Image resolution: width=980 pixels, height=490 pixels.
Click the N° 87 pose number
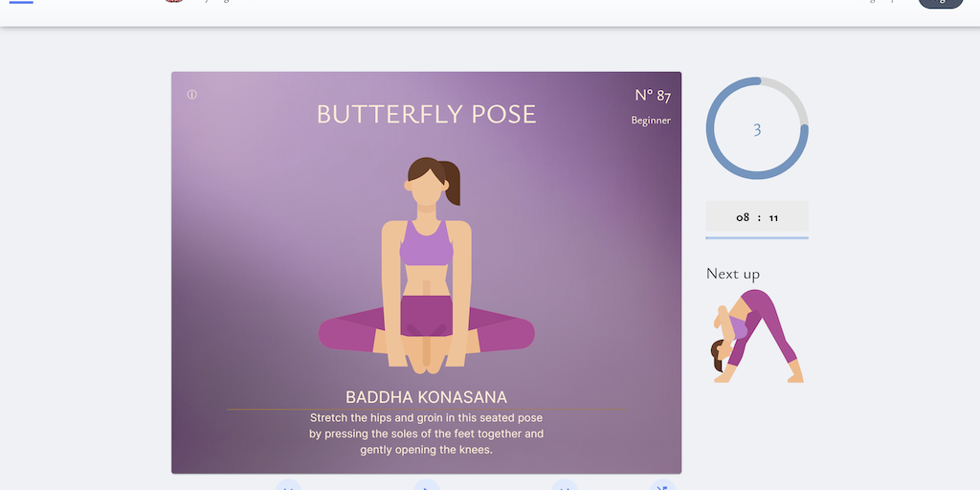653,96
